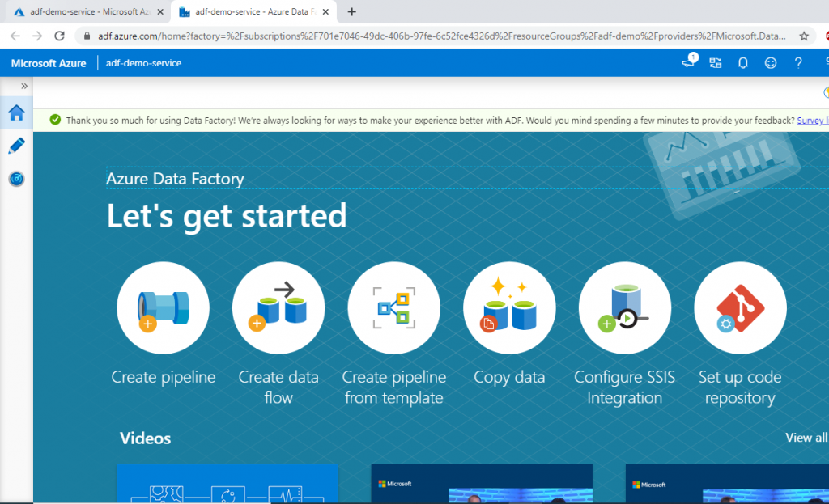Open the Author pencil icon in sidebar

[x=16, y=146]
